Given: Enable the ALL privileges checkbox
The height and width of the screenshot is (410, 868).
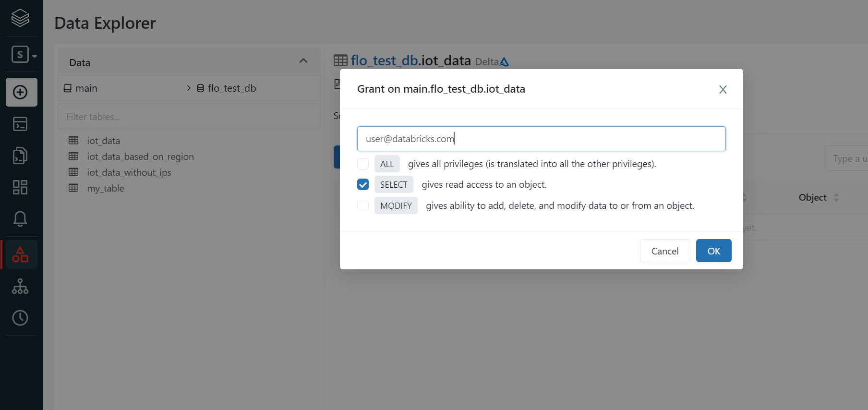Looking at the screenshot, I should coord(363,164).
